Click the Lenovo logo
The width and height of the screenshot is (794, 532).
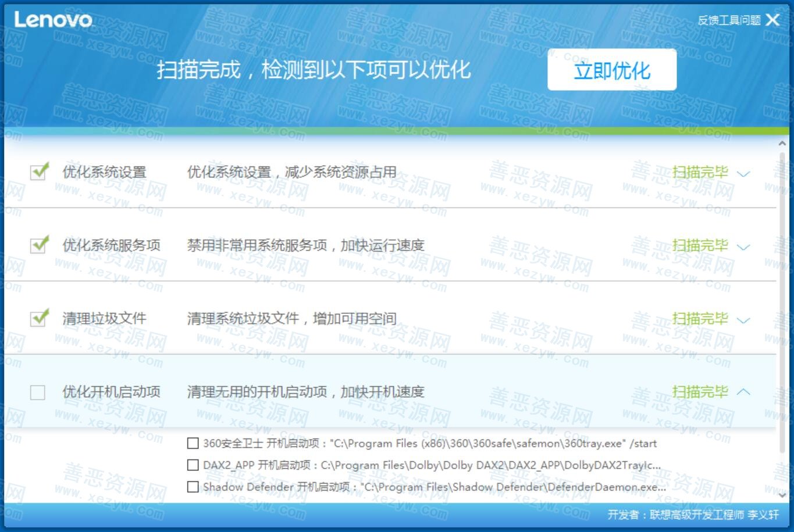point(53,20)
